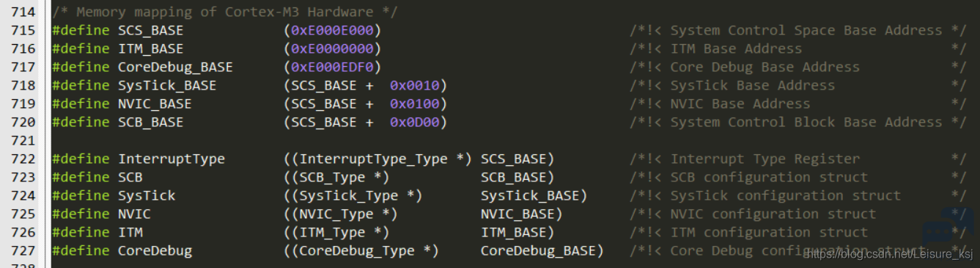Click the InterruptType macro on line 722
This screenshot has width=980, height=268.
click(172, 159)
